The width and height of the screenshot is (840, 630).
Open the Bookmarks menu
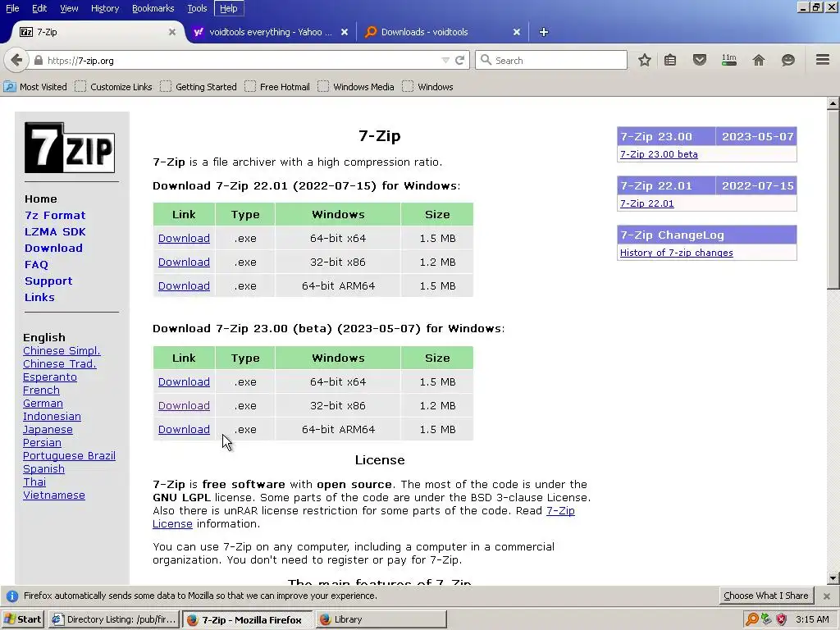153,8
